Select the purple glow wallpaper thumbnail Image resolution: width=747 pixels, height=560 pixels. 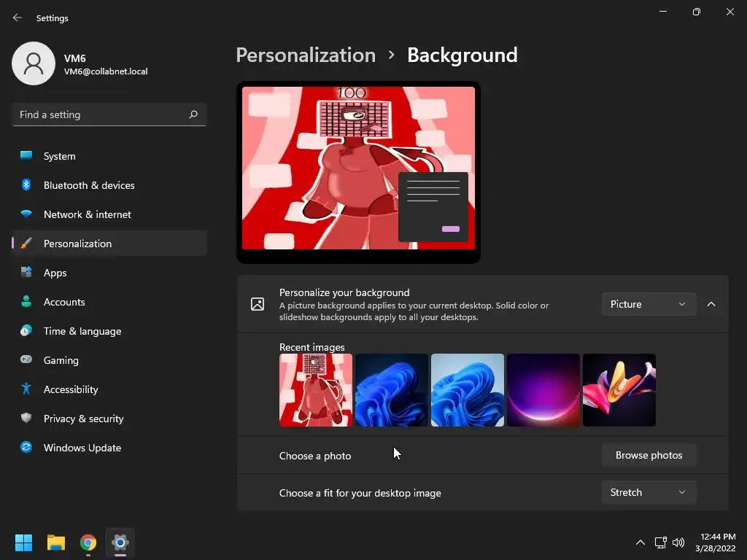tap(543, 390)
